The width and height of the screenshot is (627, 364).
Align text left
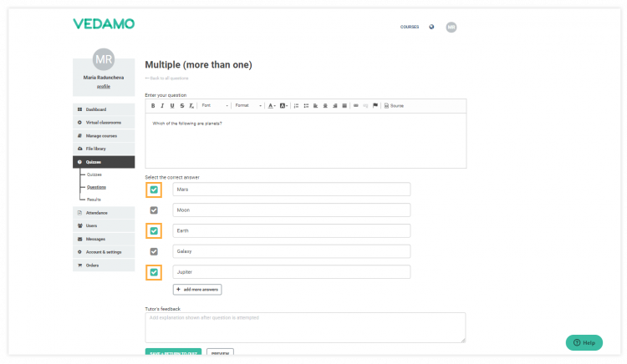point(315,106)
